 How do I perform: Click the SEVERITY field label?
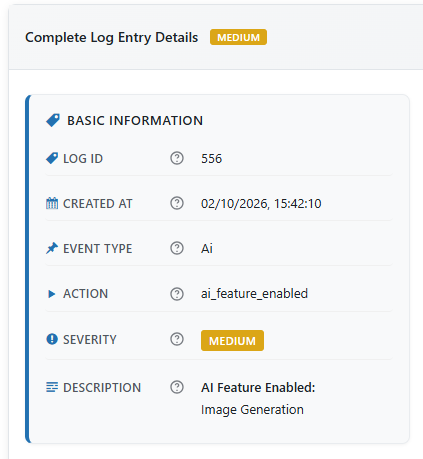(90, 340)
